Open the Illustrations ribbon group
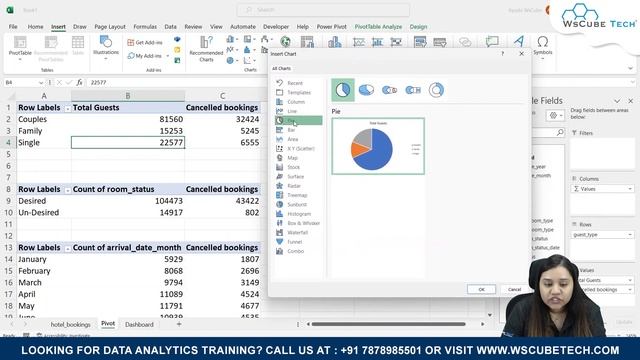Image resolution: width=640 pixels, height=360 pixels. click(106, 48)
